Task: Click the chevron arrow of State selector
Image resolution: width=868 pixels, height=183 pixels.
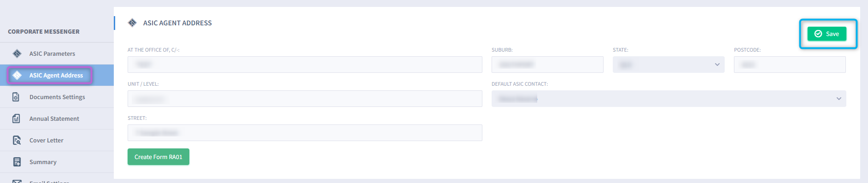Action: click(x=717, y=65)
